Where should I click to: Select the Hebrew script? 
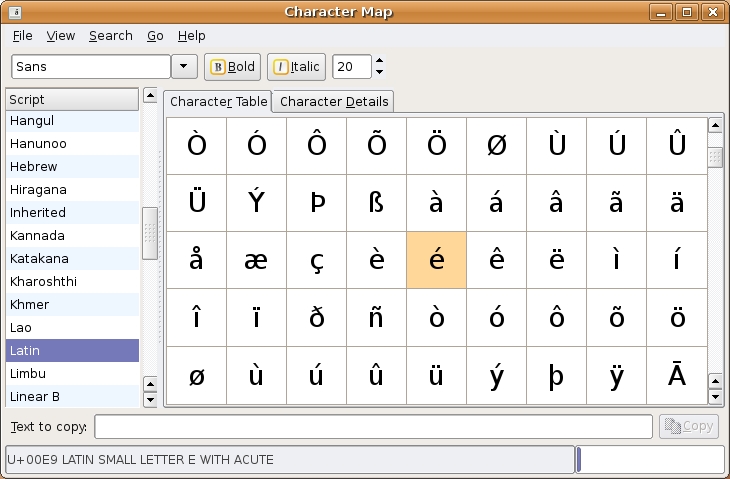pos(33,166)
